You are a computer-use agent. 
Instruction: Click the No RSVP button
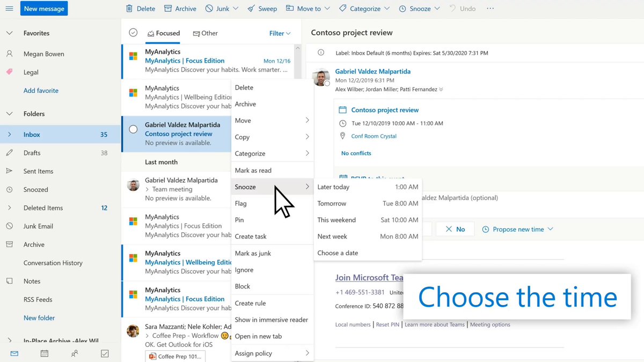(x=455, y=229)
